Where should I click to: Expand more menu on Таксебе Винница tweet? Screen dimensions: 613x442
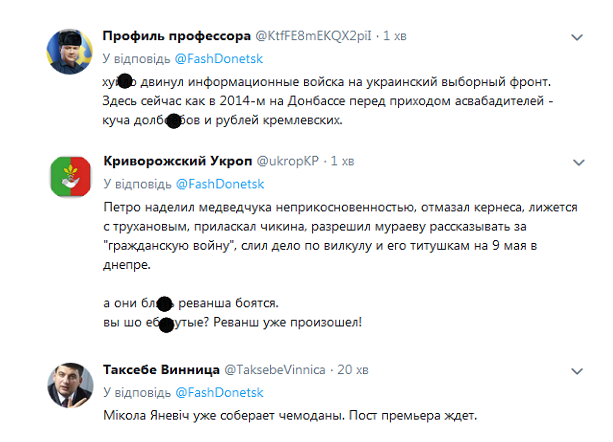(x=577, y=370)
